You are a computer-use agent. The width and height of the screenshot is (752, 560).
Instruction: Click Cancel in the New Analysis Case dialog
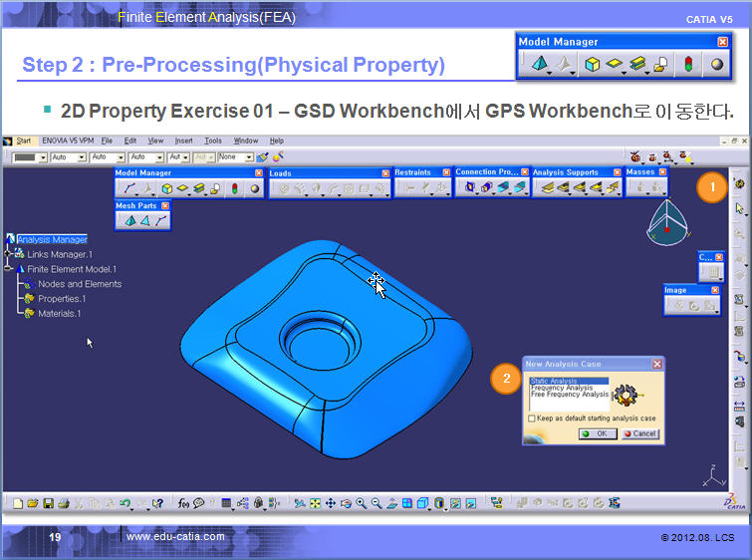click(640, 433)
